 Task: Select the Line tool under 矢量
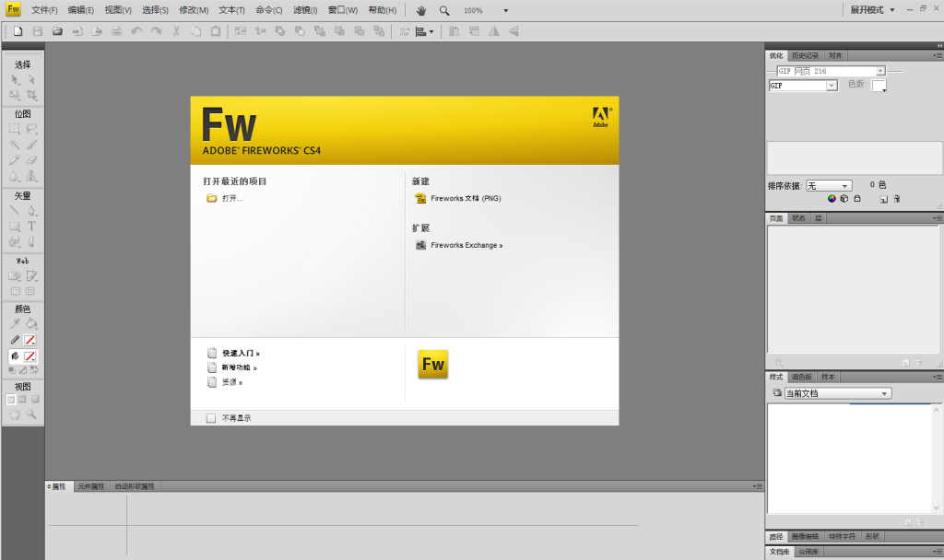point(15,210)
